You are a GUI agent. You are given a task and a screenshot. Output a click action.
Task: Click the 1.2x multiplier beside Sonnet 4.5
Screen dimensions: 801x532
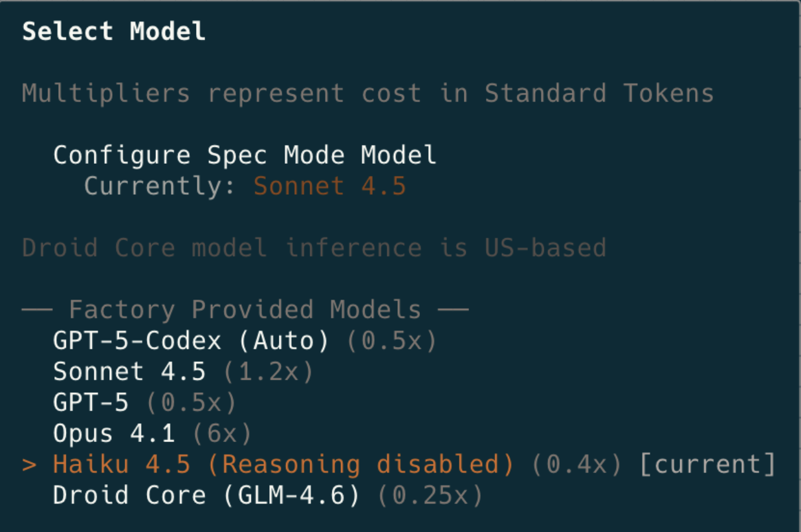268,372
